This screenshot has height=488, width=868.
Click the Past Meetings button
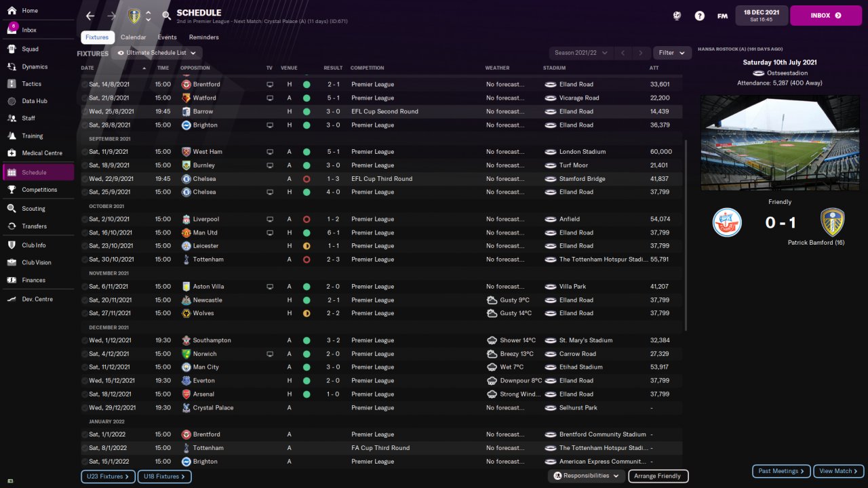point(781,471)
